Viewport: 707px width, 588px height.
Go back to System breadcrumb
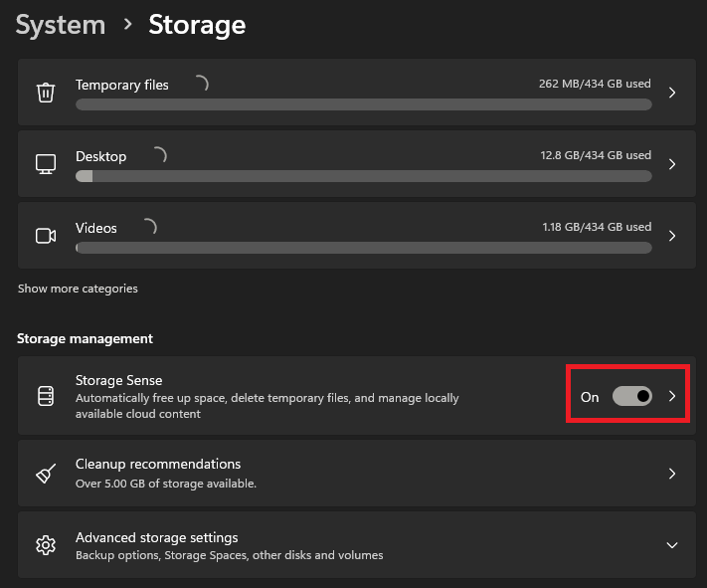tap(60, 24)
